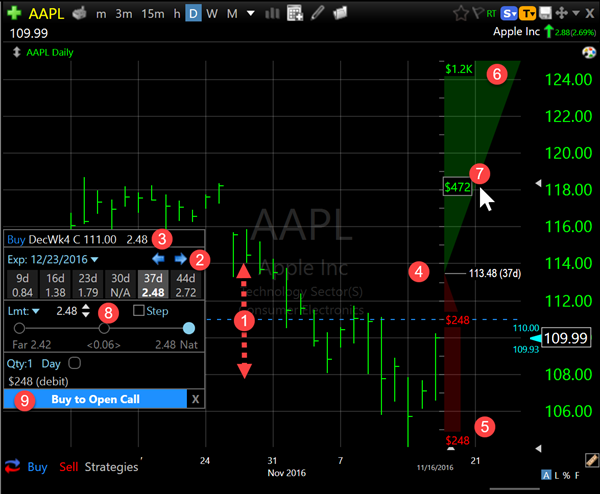Click the calendar-with-plus icon in the toolbar

(x=295, y=13)
